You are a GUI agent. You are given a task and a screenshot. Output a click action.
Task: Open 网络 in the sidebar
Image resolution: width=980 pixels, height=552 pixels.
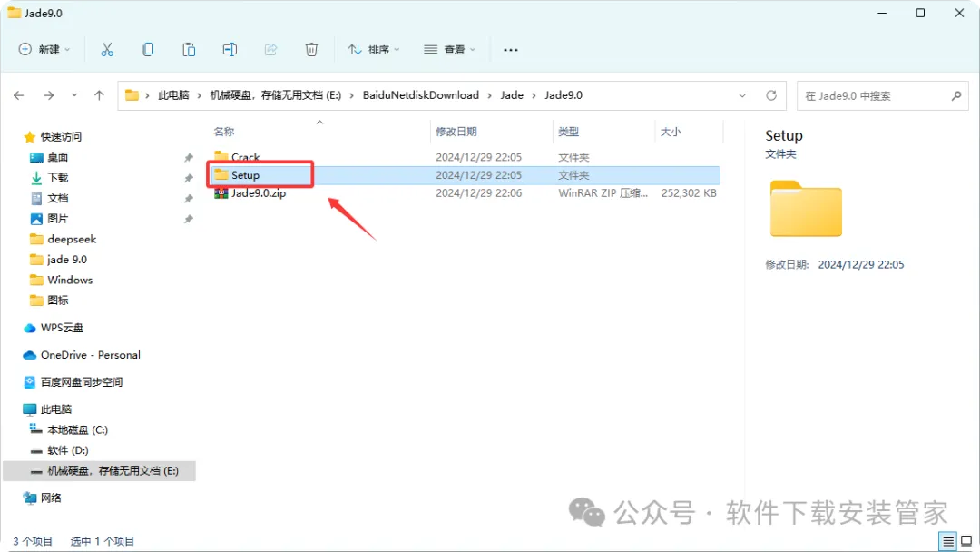[51, 498]
